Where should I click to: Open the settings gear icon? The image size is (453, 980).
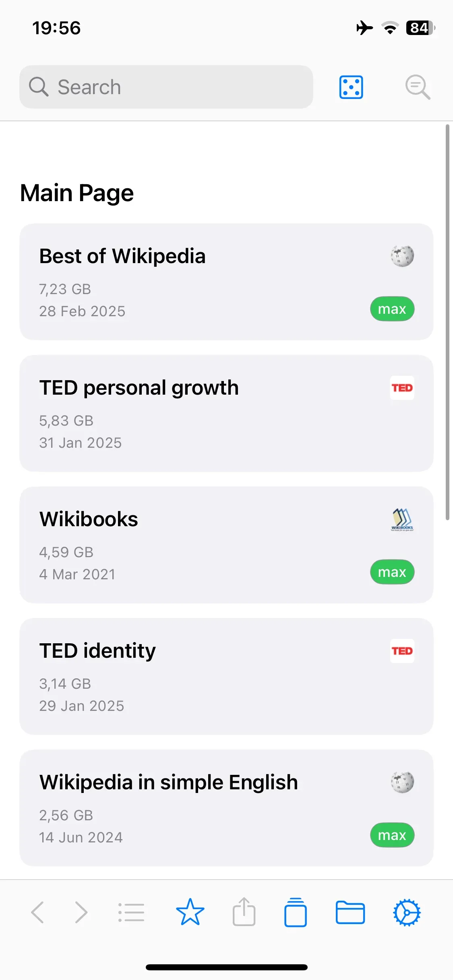tap(407, 912)
